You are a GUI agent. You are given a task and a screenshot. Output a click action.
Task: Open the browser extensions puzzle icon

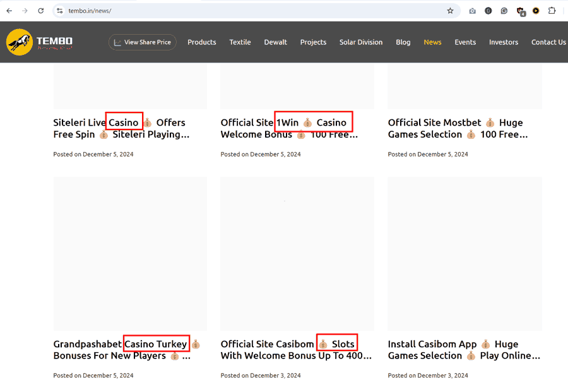pos(552,11)
